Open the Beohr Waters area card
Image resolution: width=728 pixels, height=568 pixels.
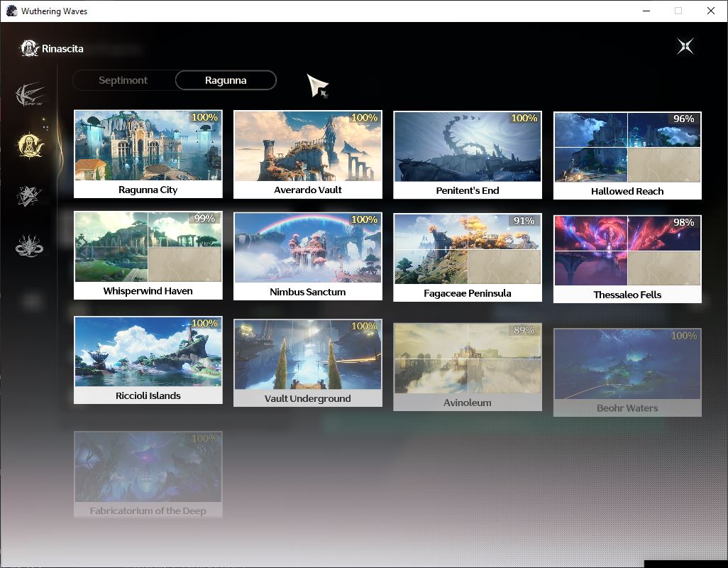pyautogui.click(x=627, y=373)
